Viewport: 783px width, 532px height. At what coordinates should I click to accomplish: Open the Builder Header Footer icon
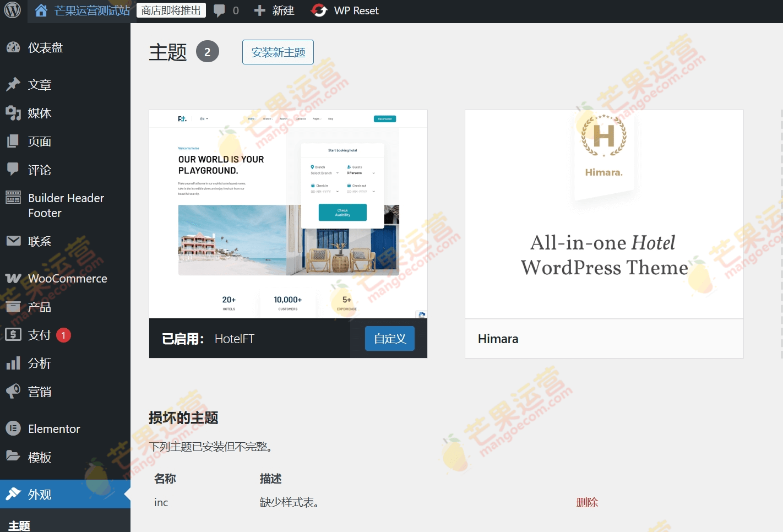click(x=13, y=198)
